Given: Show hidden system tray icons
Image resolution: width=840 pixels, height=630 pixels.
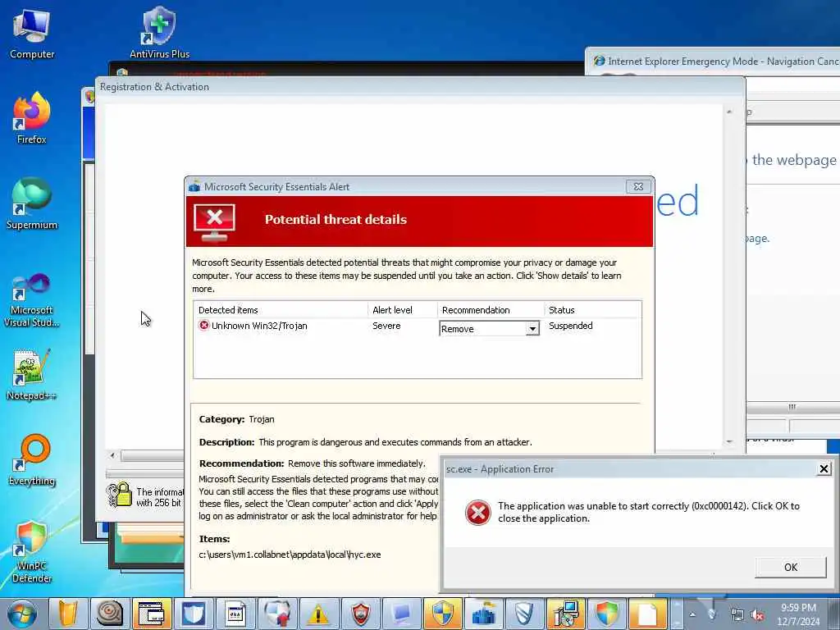Looking at the screenshot, I should tap(692, 615).
